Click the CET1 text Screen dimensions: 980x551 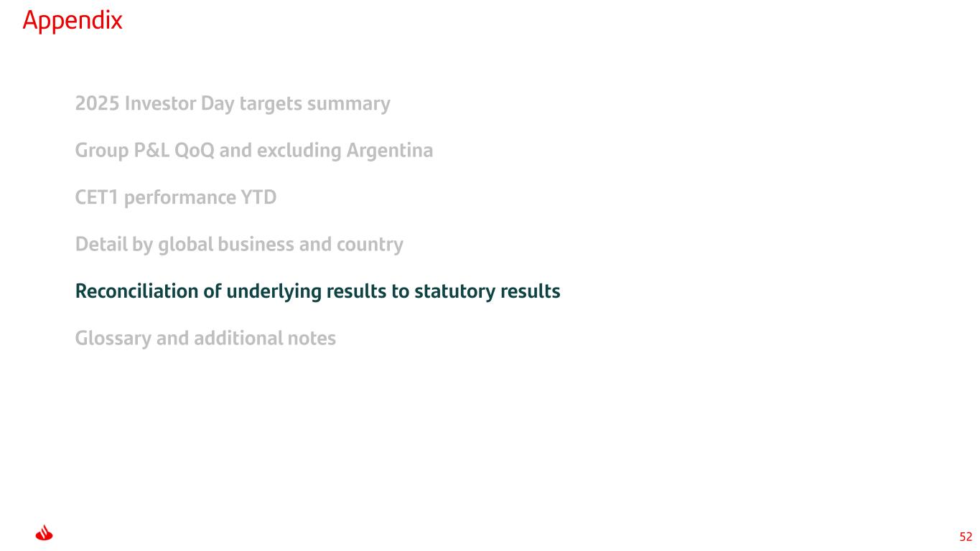[97, 197]
